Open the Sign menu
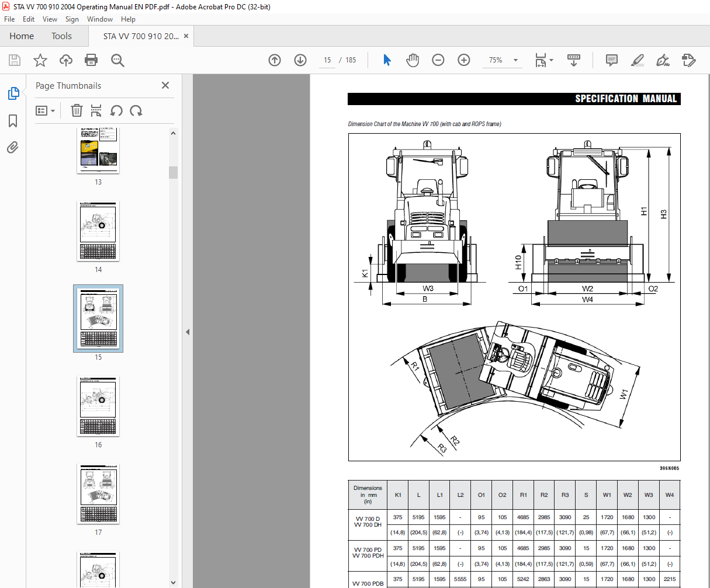Screen dimensions: 710x588 pos(72,19)
